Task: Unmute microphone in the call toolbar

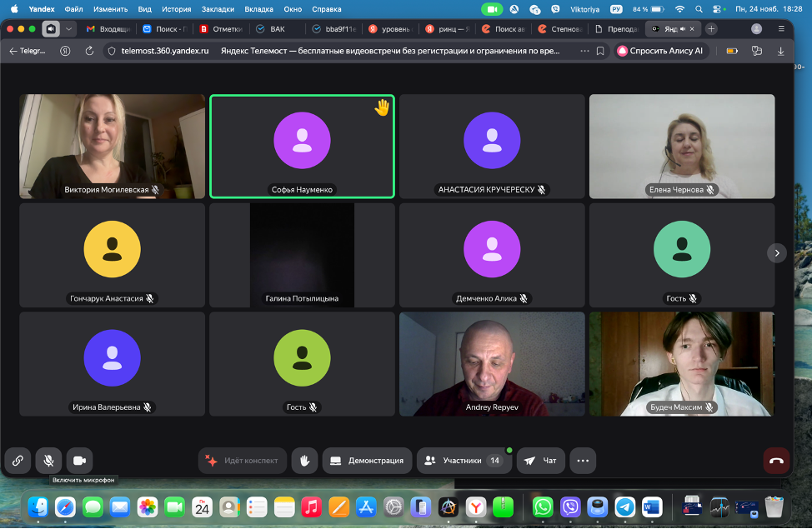Action: [48, 460]
